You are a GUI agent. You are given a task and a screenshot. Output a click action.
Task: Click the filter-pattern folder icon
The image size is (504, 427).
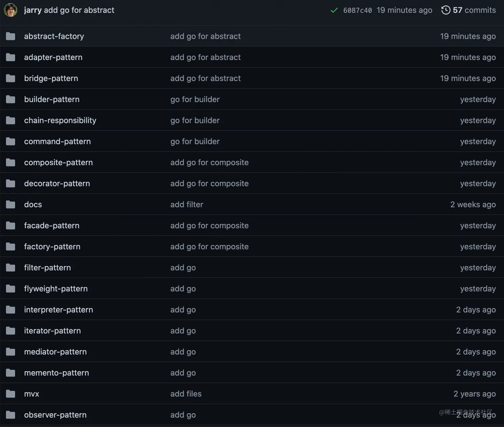click(11, 267)
